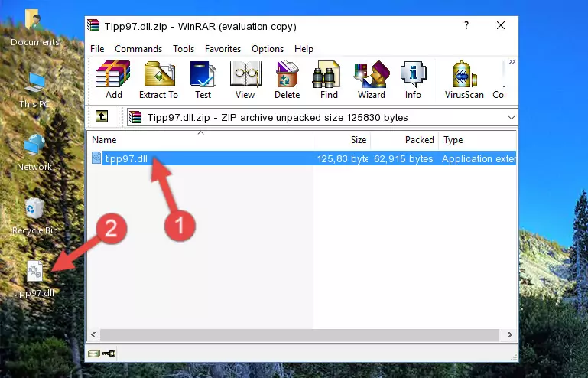Click the 62,915 bytes packed size cell
588x378 pixels.
pos(404,159)
